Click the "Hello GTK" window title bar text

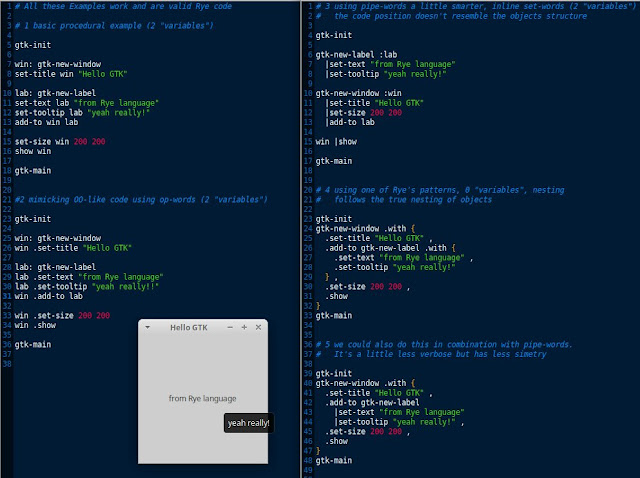point(189,327)
